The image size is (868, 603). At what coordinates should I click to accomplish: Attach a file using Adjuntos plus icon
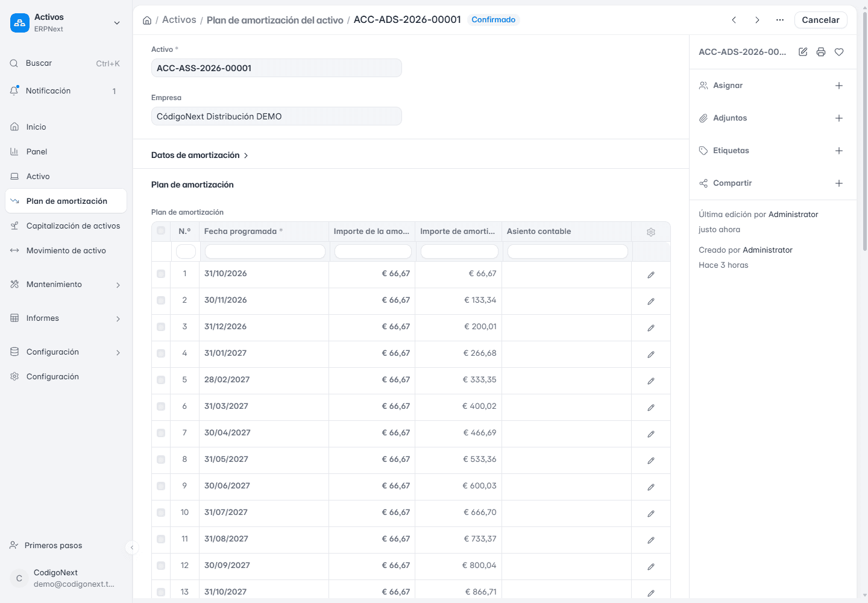click(839, 118)
